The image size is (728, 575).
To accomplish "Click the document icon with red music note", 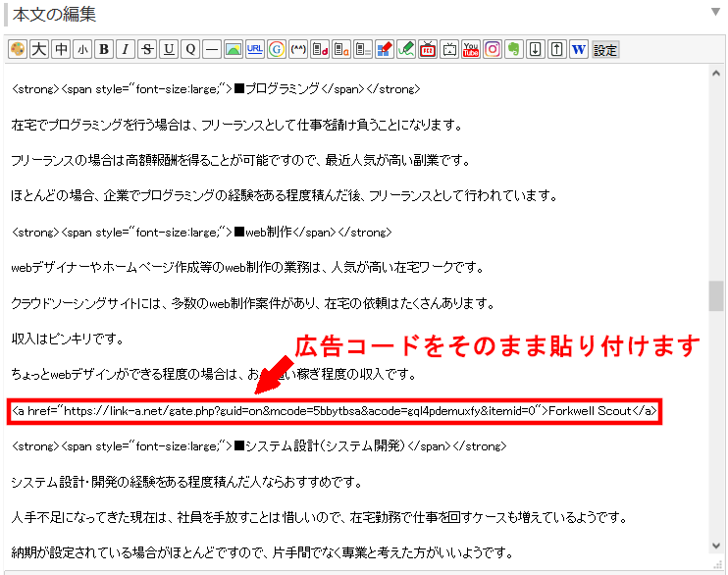I will pos(320,49).
